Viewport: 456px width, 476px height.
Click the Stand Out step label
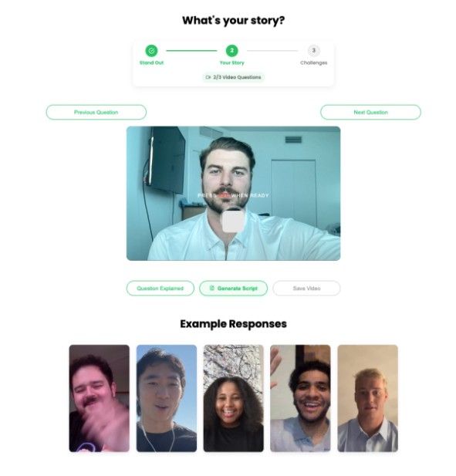click(x=151, y=62)
